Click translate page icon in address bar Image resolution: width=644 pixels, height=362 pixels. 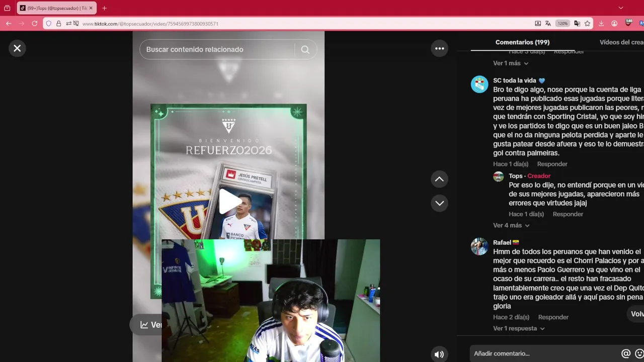click(548, 23)
